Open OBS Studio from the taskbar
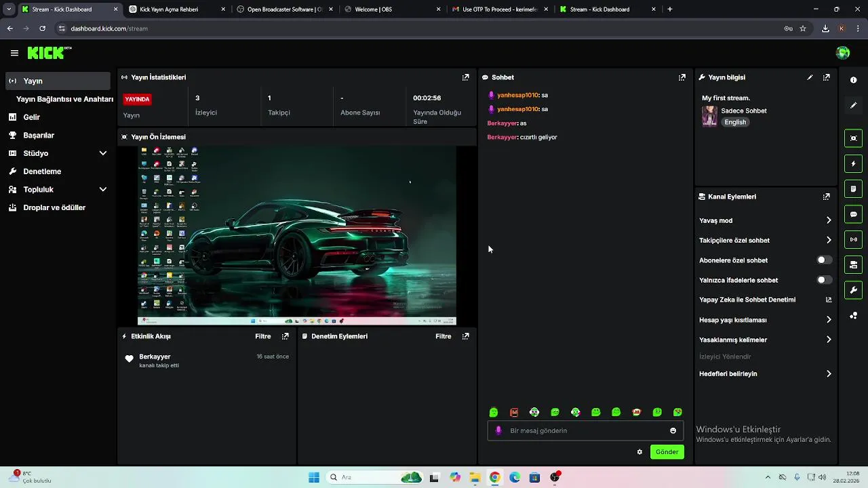Screen dimensions: 868x488 click(x=555, y=477)
